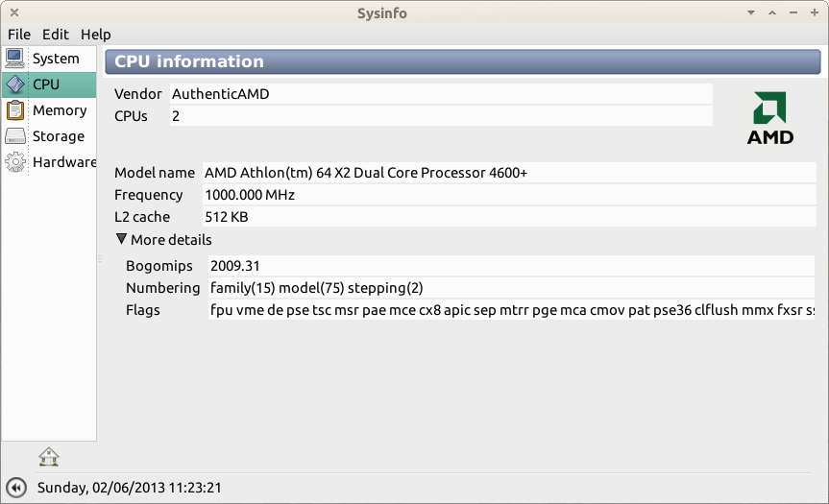Click the home icon at the bottom
Image resolution: width=829 pixels, height=504 pixels.
[49, 456]
